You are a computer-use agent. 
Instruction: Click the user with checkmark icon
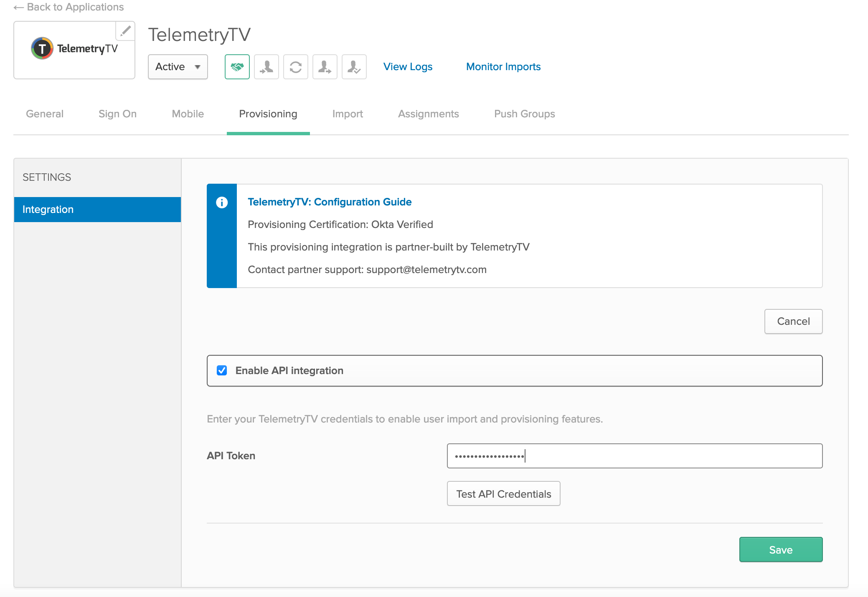(354, 67)
